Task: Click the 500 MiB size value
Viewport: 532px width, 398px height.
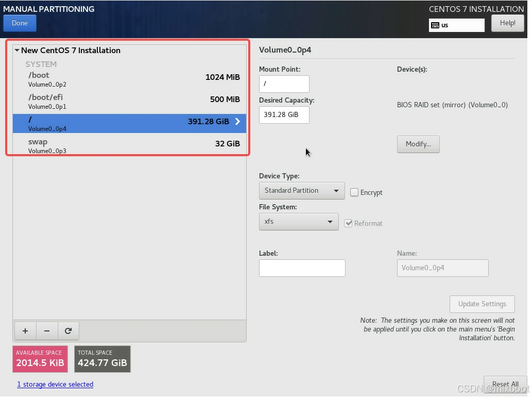Action: coord(225,100)
